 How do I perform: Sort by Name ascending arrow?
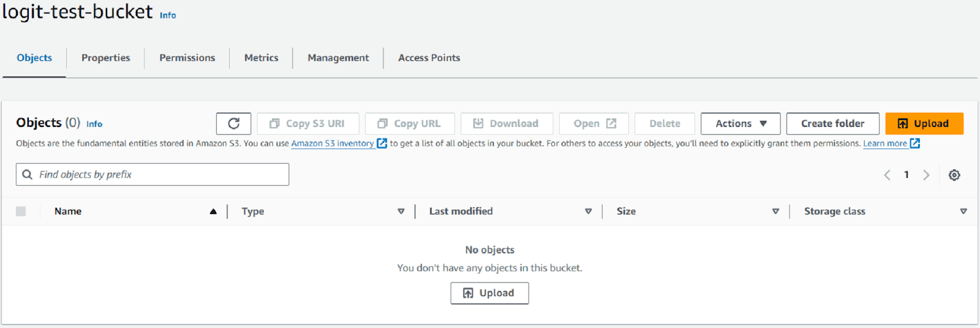pos(213,211)
